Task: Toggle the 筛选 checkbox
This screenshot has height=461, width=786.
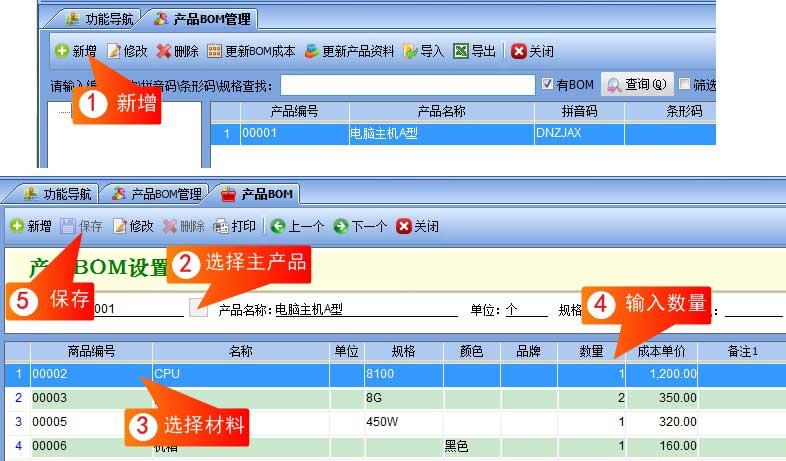Action: (684, 84)
